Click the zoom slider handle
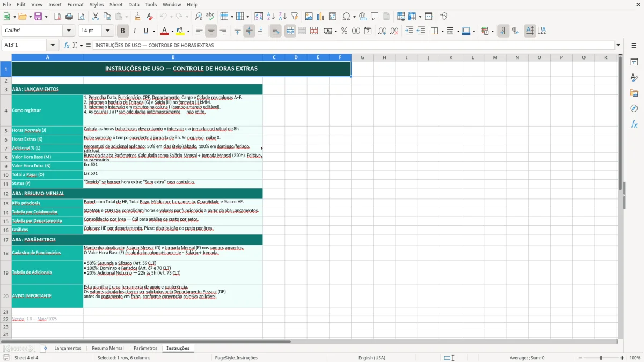The height and width of the screenshot is (362, 644). pyautogui.click(x=601, y=358)
